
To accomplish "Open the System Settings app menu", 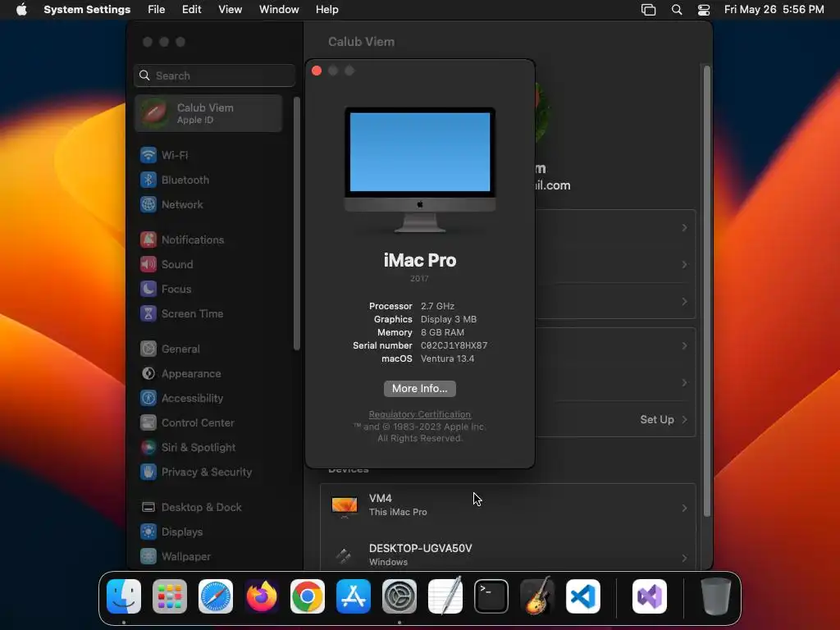I will point(87,10).
